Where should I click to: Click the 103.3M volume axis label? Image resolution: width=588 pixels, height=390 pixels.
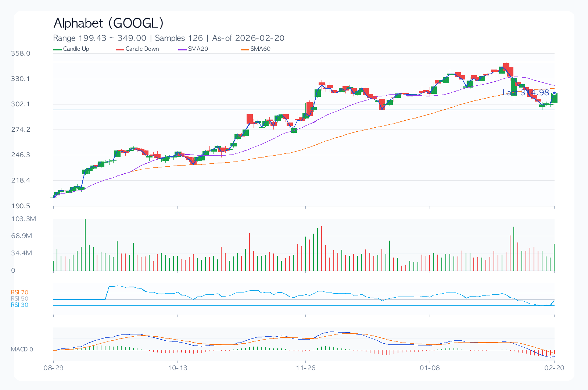coord(24,219)
